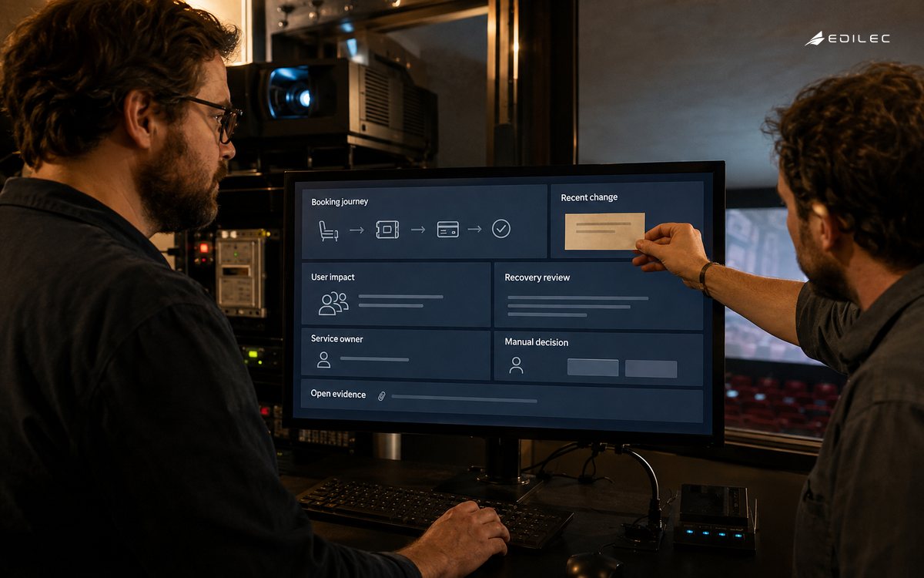Click the Open evidence attachment line
The height and width of the screenshot is (578, 924).
464,399
